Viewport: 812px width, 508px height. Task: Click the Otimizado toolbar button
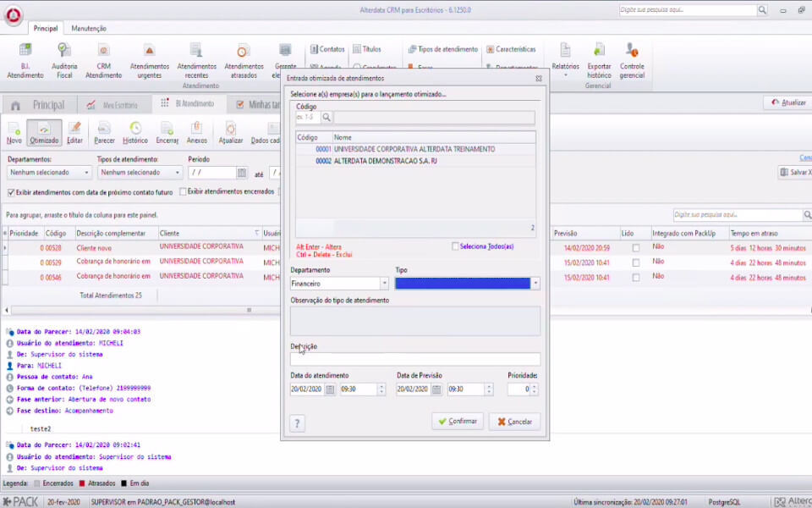point(44,133)
